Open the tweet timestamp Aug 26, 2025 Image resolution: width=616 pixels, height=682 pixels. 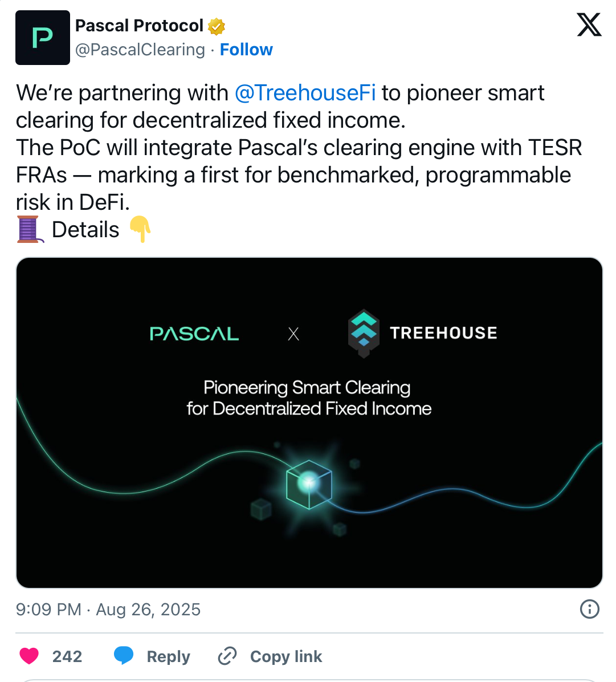pyautogui.click(x=108, y=610)
